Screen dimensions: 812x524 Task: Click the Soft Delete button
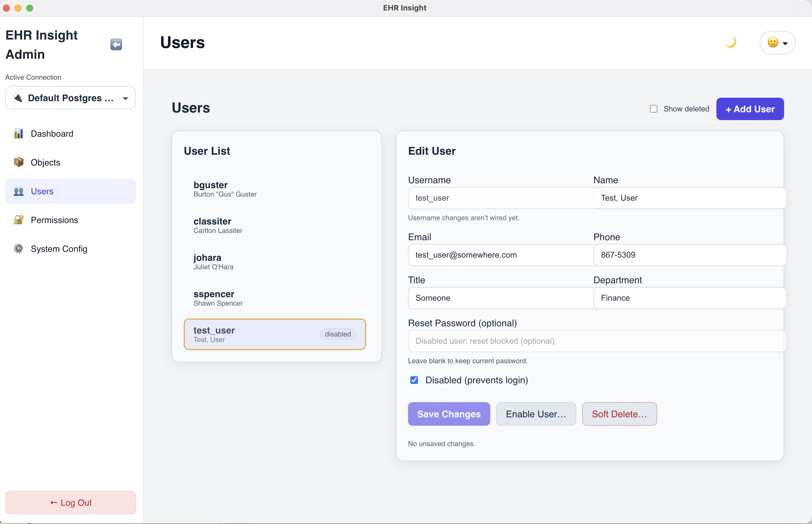click(619, 414)
